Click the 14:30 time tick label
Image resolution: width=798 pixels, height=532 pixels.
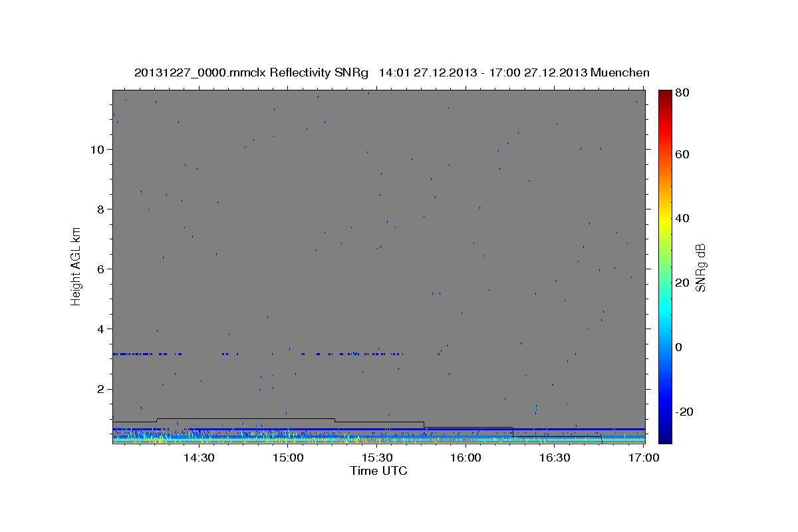198,458
